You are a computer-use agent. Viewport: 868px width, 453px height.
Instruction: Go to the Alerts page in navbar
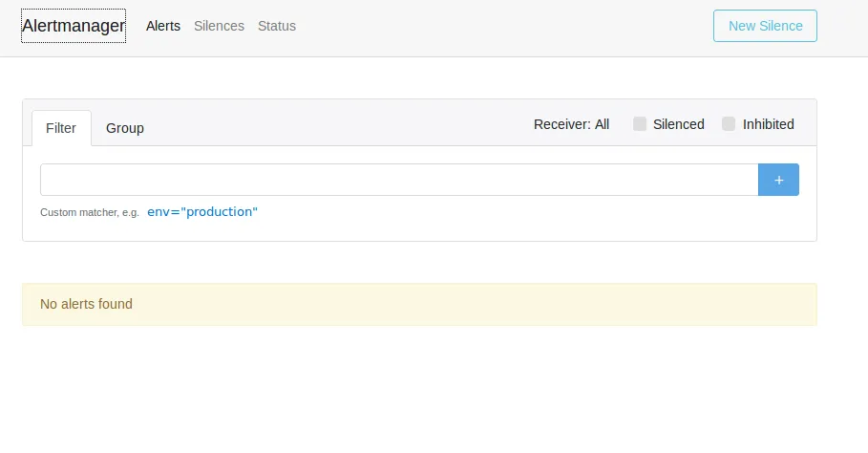163,26
